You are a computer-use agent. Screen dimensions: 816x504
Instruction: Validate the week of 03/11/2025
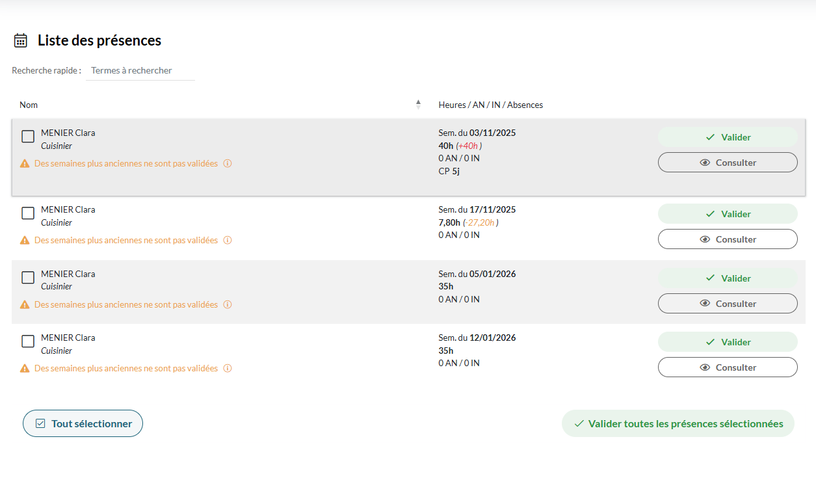[x=728, y=137]
